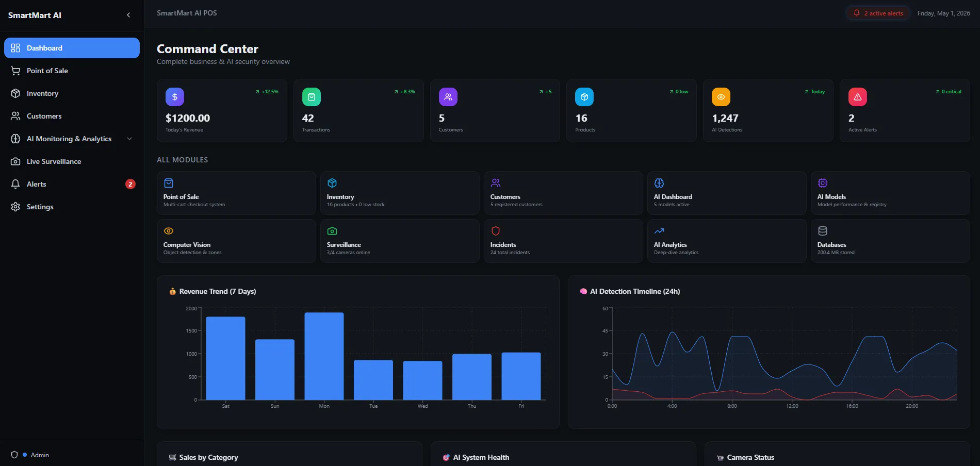Screen dimensions: 980x466
Task: Click the '0 low' products stock label
Action: 681,92
